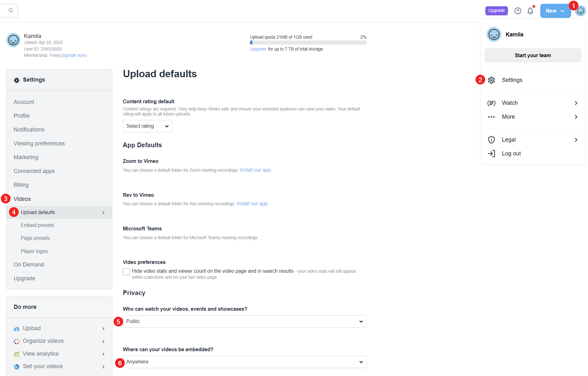Screen dimensions: 588x376
Task: Click the Log out arrow icon
Action: click(x=492, y=153)
